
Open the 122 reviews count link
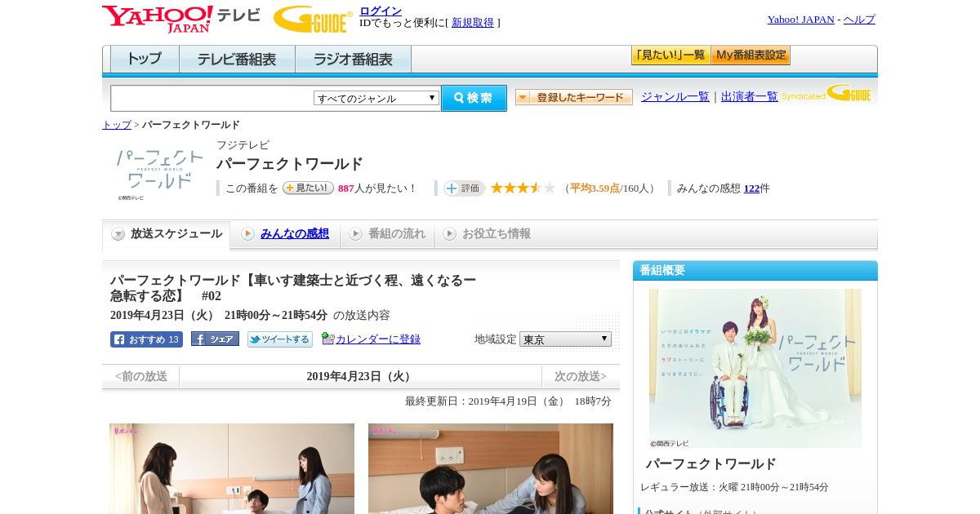[751, 188]
